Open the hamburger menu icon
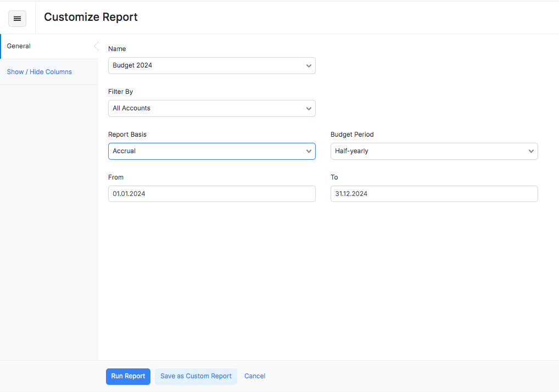 coord(17,19)
